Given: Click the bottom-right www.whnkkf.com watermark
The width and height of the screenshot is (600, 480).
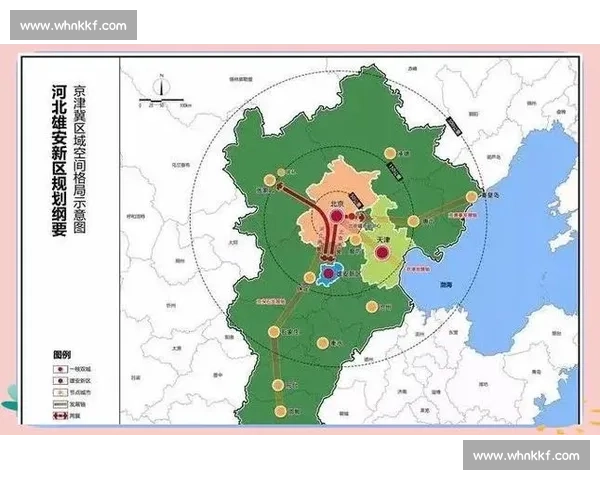Looking at the screenshot, I should pyautogui.click(x=526, y=456).
